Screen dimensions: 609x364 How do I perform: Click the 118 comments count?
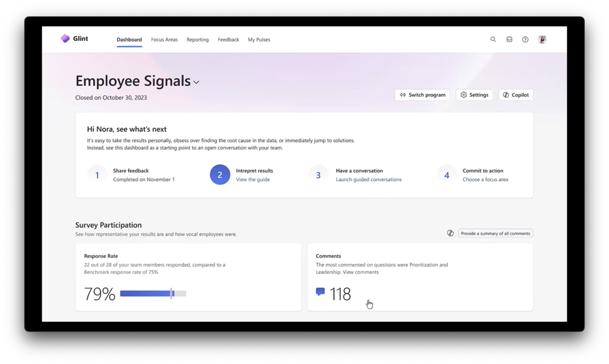(340, 294)
